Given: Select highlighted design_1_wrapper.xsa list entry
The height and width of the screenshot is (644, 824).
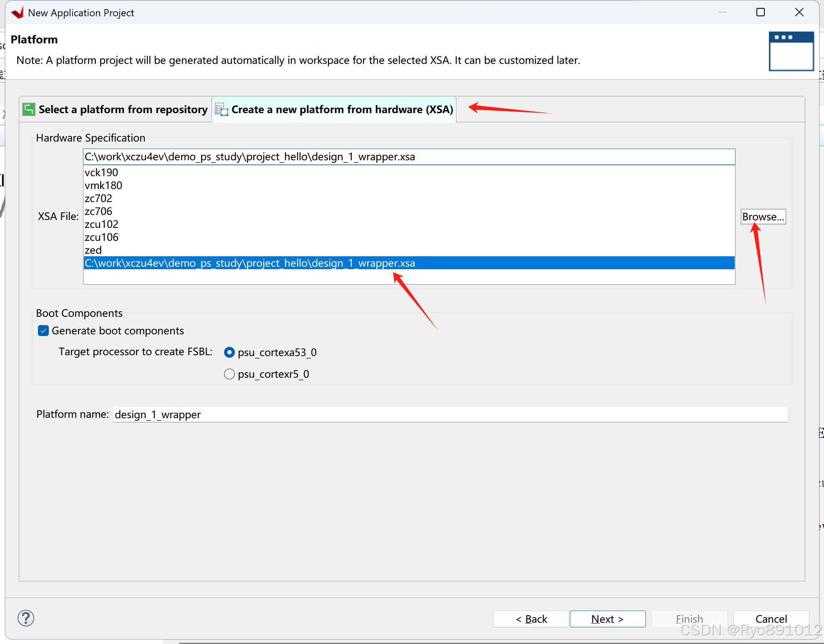Looking at the screenshot, I should coord(249,263).
